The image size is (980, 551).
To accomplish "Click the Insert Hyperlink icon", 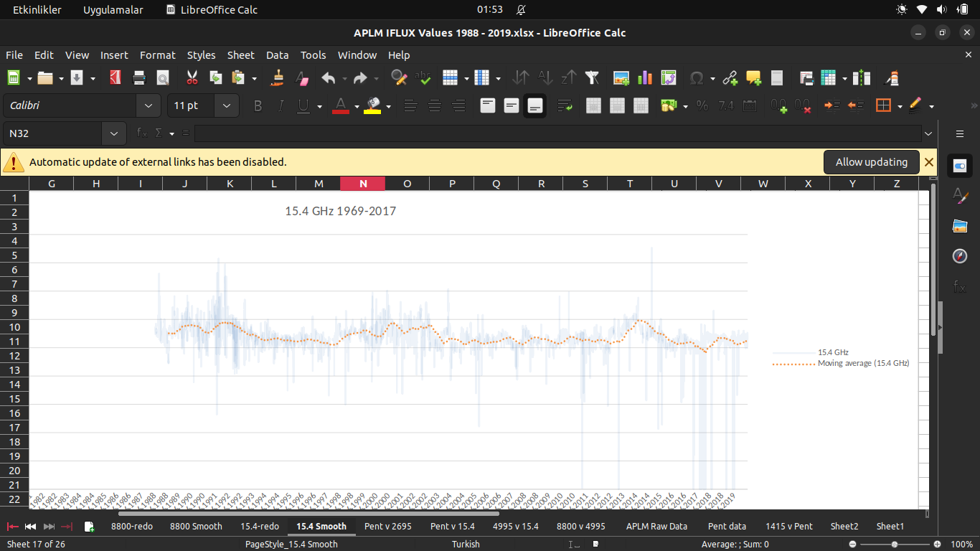I will pos(730,78).
